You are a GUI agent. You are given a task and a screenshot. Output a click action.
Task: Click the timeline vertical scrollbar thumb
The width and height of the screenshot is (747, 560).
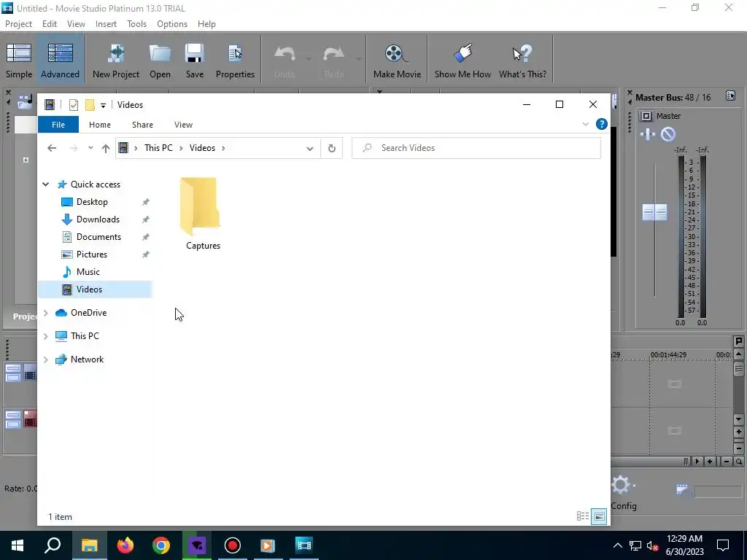pos(739,368)
